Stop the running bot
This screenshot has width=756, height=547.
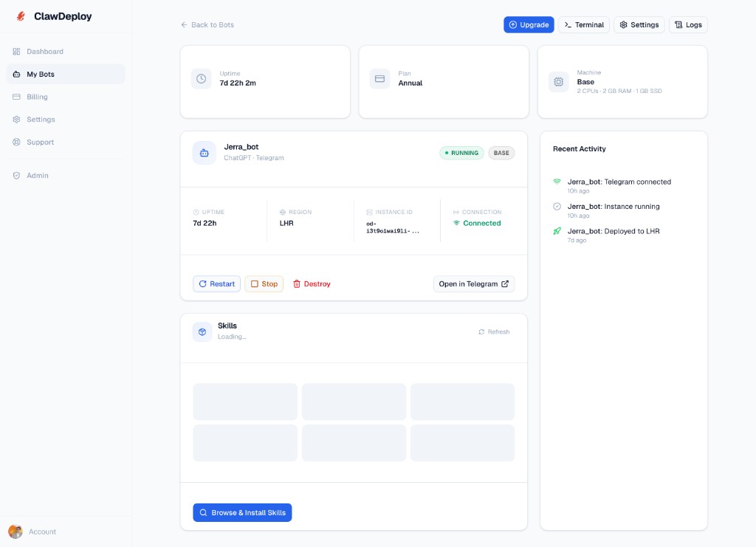click(264, 284)
